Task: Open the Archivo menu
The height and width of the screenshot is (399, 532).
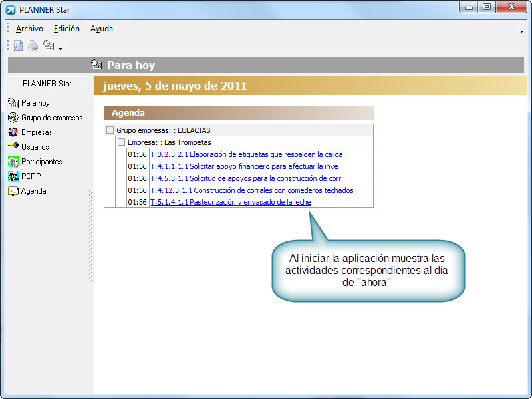Action: pos(29,29)
